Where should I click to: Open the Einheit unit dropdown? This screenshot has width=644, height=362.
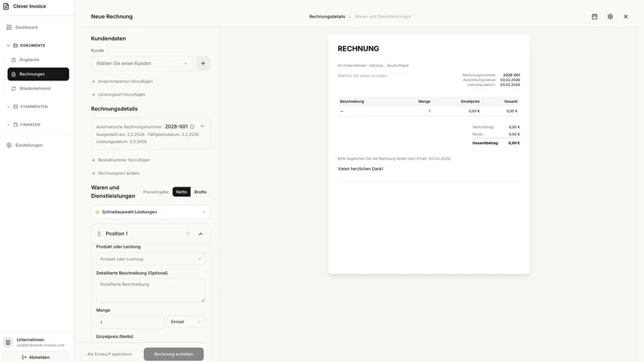(x=186, y=323)
